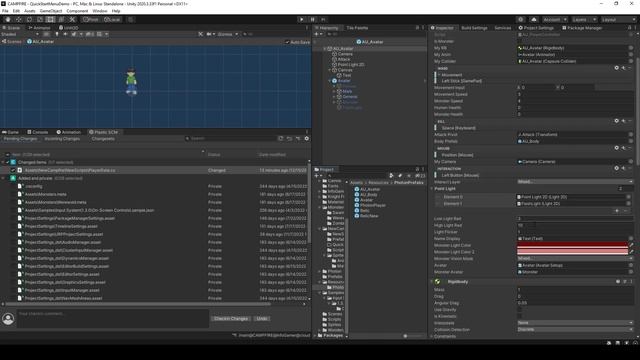Click the Checkin Changes button
640x360 pixels.
tap(231, 318)
